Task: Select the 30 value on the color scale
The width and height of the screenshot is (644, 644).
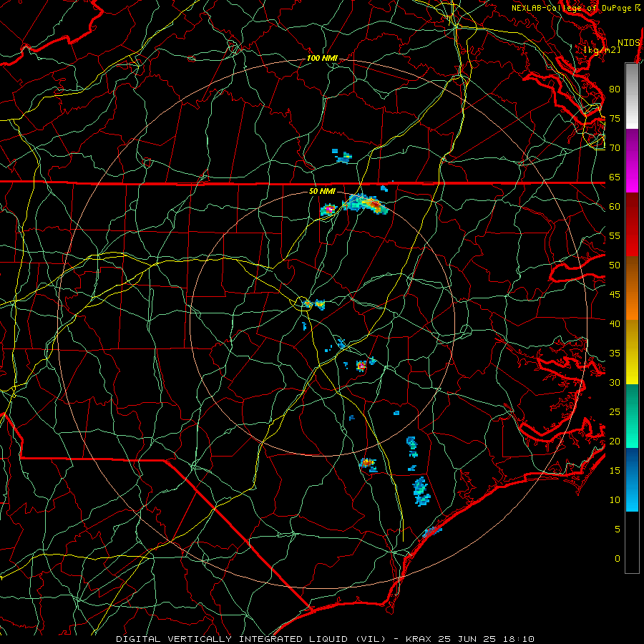Action: [x=615, y=382]
